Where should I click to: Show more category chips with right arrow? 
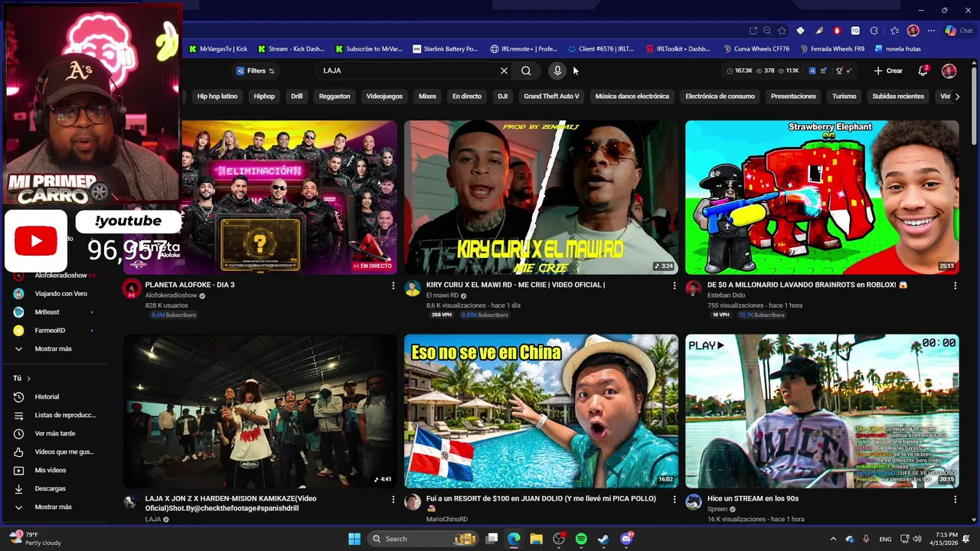(957, 96)
